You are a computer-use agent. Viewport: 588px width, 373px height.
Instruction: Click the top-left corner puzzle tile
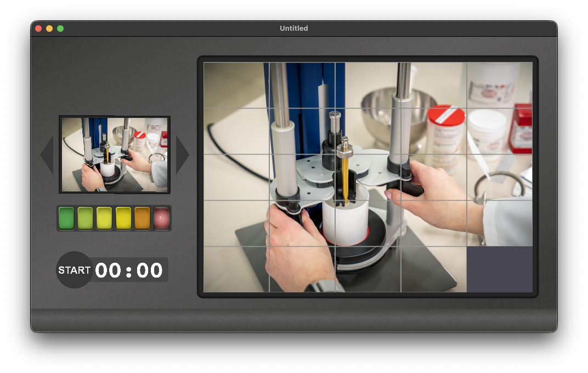[236, 85]
